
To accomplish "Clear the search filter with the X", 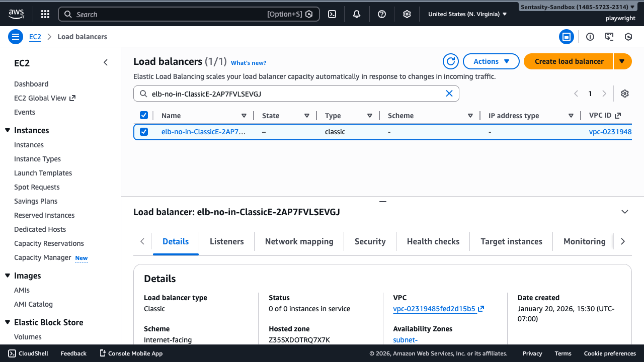I will point(449,93).
